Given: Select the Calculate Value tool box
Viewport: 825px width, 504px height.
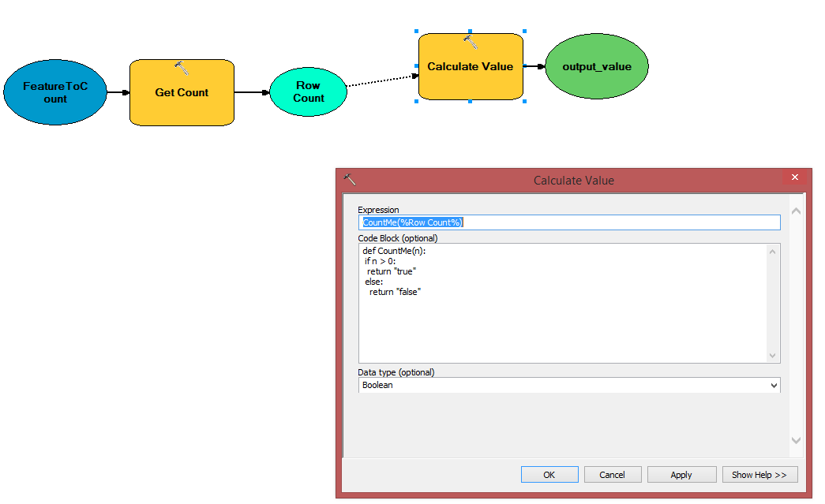Looking at the screenshot, I should tap(471, 67).
